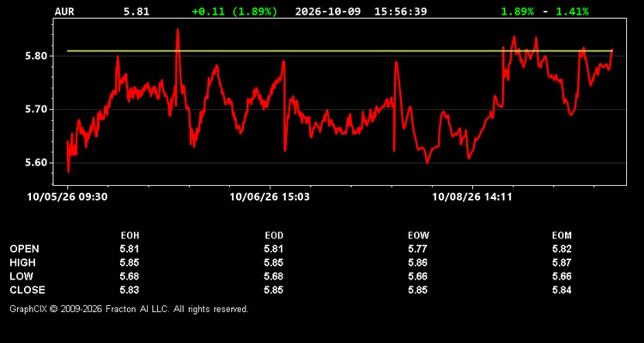Viewport: 644px width, 343px height.
Task: Select the current price 5.81 in header
Action: 137,11
